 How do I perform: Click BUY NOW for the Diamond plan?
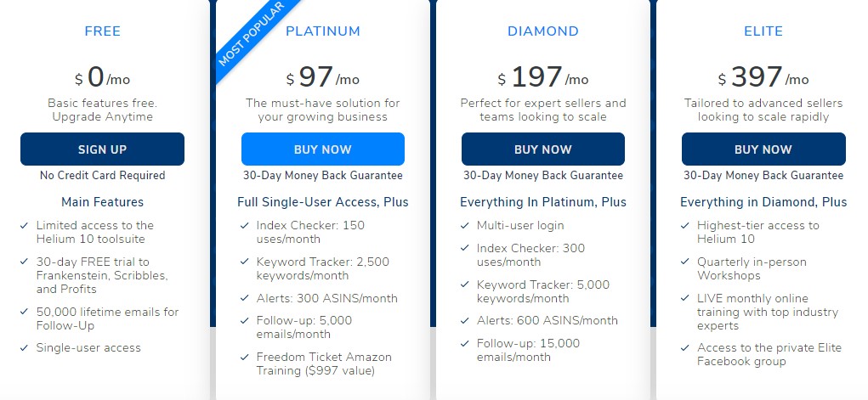click(x=543, y=149)
